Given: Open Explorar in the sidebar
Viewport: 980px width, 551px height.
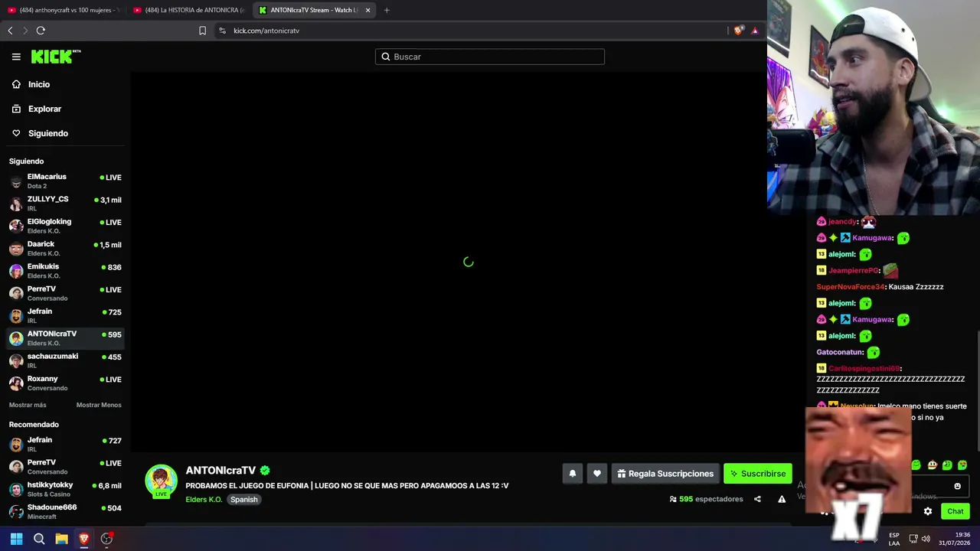Looking at the screenshot, I should (x=44, y=109).
